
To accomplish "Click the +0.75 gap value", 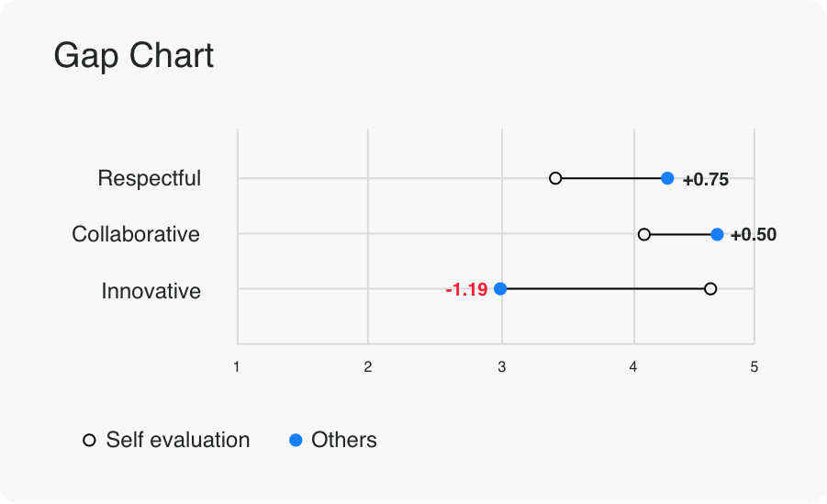I will pos(705,180).
